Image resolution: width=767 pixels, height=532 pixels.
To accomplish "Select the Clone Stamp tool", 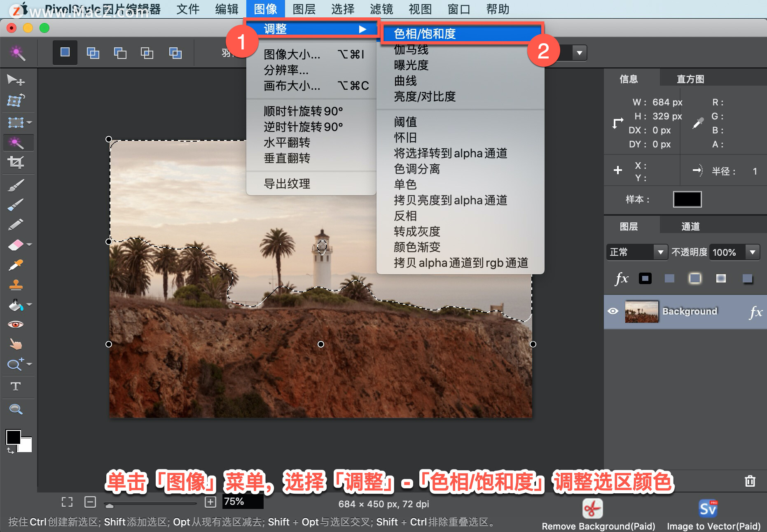I will tap(16, 285).
